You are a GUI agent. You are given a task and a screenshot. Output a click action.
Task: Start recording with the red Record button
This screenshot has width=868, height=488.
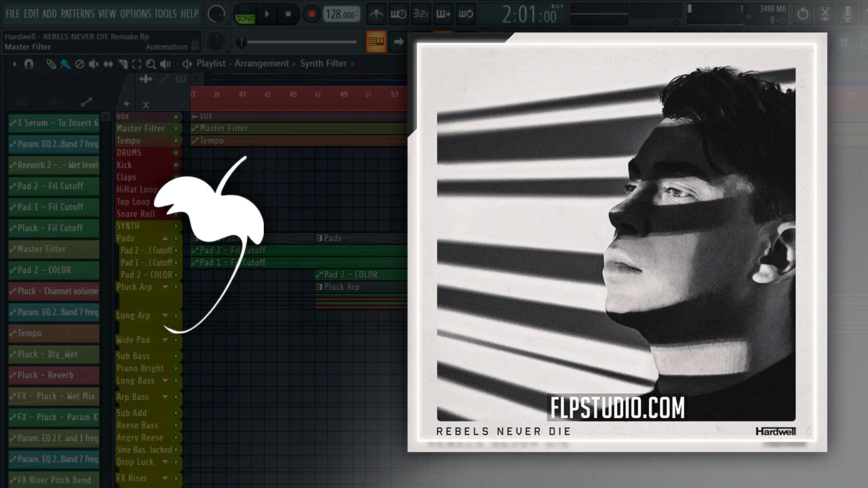tap(311, 14)
